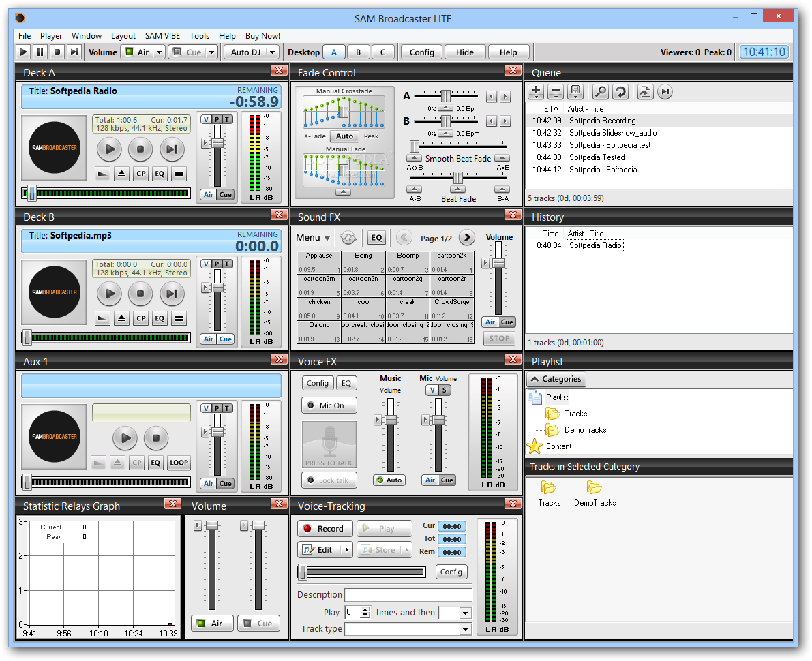Click the main toolbar Pause button
Viewport: 812px width, 661px height.
coord(40,52)
